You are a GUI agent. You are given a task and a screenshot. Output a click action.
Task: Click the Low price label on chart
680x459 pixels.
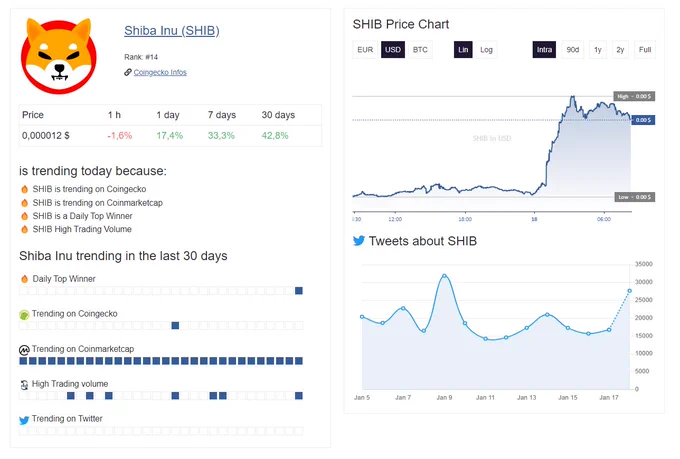[x=634, y=197]
